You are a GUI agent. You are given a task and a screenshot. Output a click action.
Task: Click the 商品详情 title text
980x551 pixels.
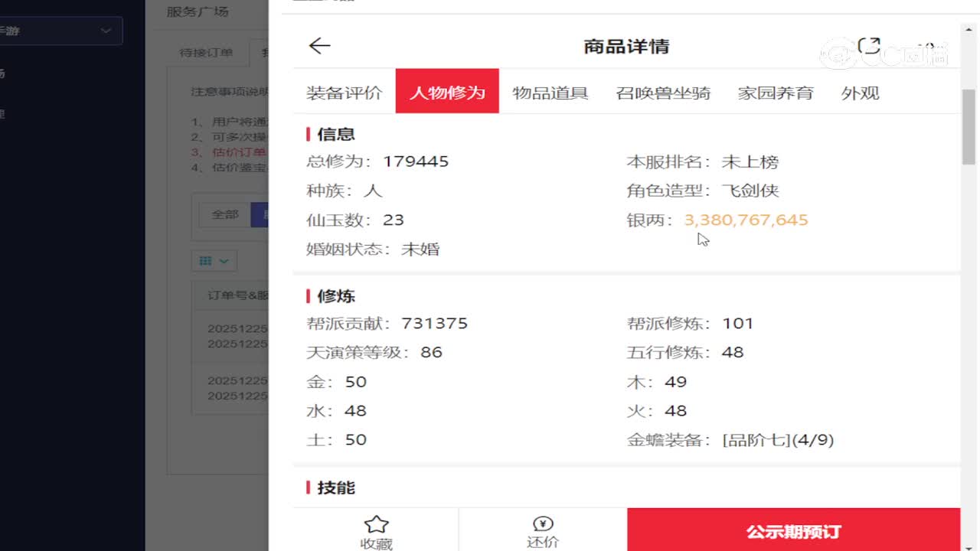(626, 46)
